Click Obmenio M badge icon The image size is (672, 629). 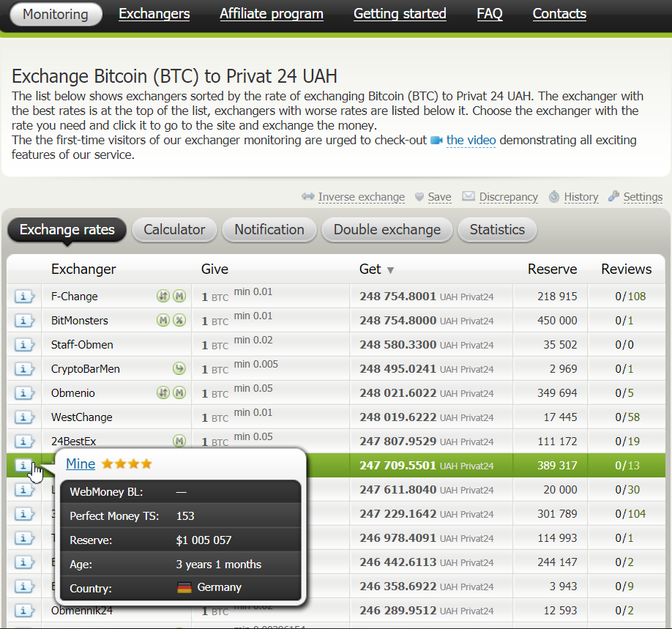pos(179,392)
